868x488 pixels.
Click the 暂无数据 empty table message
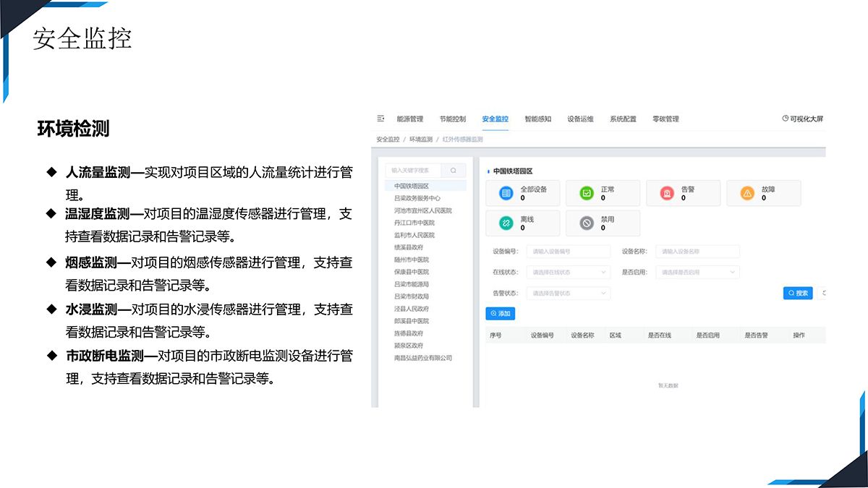point(668,385)
